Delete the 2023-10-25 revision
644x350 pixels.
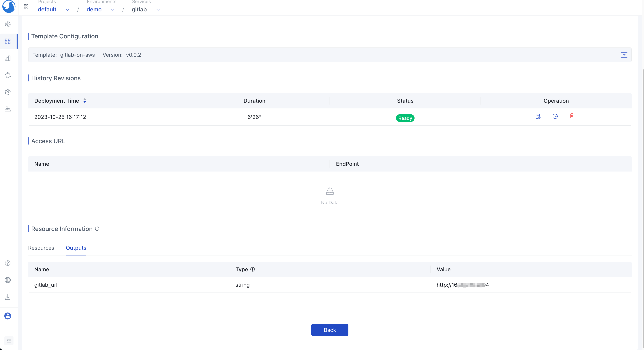tap(572, 116)
